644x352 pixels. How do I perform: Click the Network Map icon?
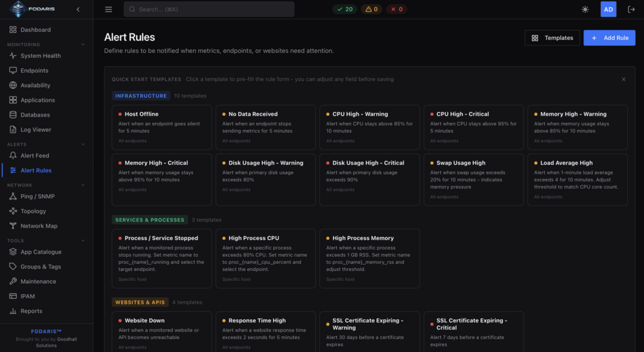coord(13,226)
